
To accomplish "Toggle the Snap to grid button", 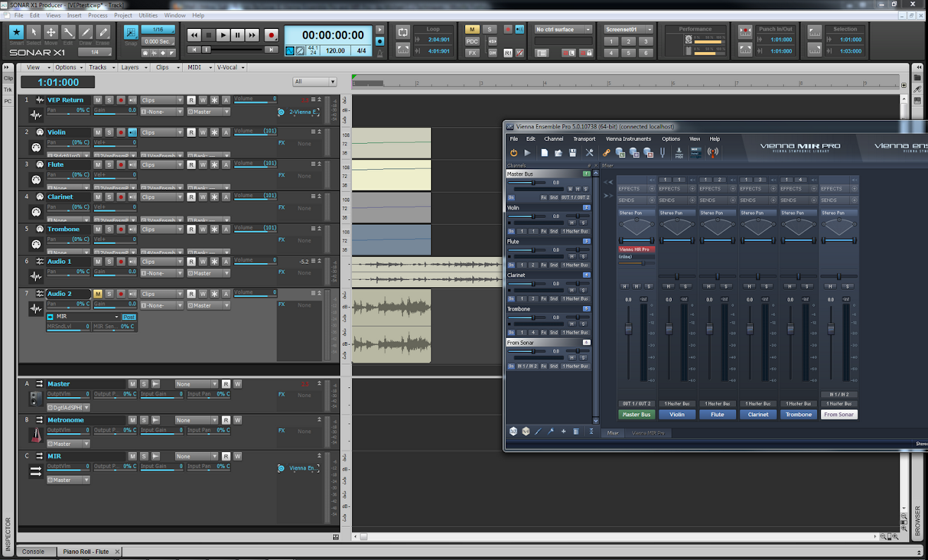I will (x=131, y=32).
